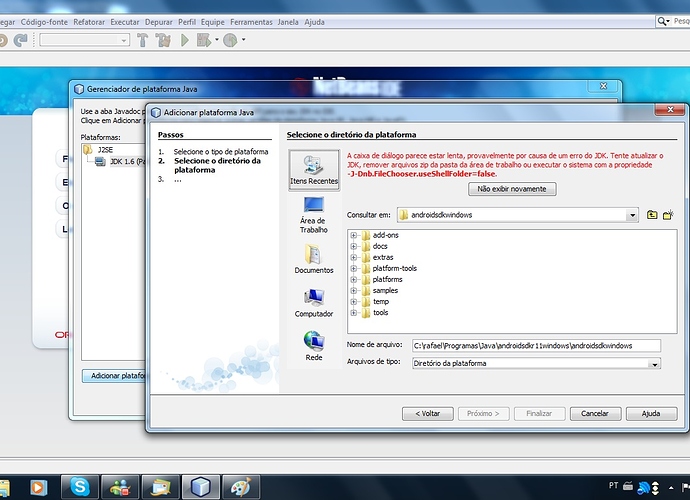Open the Ferramentas menu
The image size is (690, 500).
(251, 22)
